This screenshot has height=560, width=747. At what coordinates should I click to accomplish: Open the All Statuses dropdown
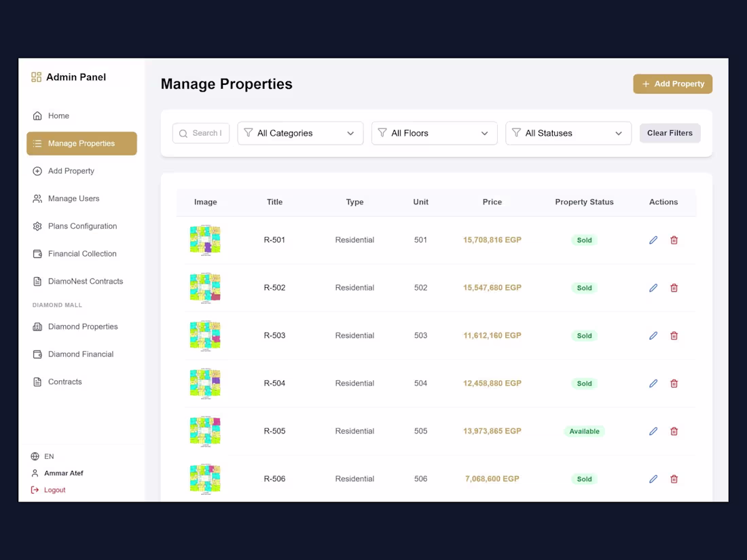tap(568, 133)
